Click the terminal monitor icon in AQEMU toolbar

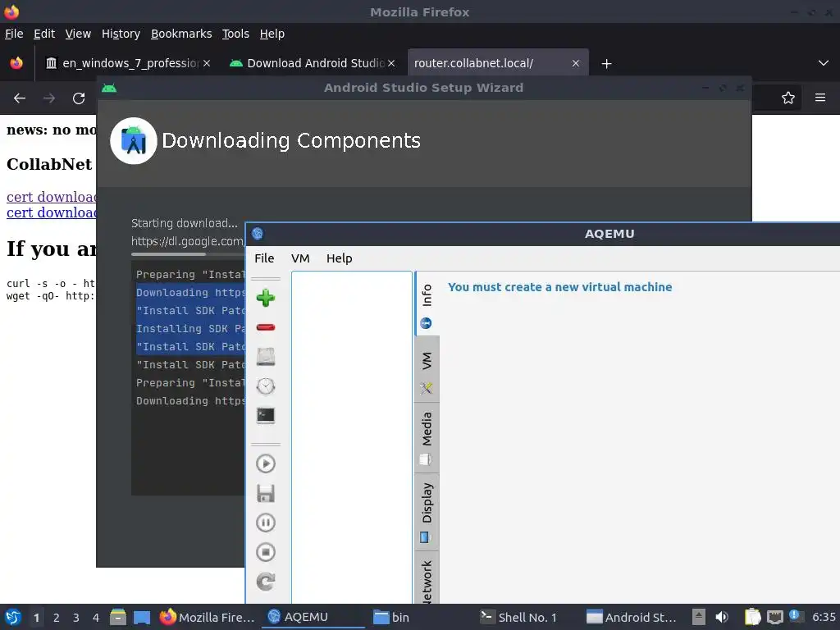click(266, 415)
